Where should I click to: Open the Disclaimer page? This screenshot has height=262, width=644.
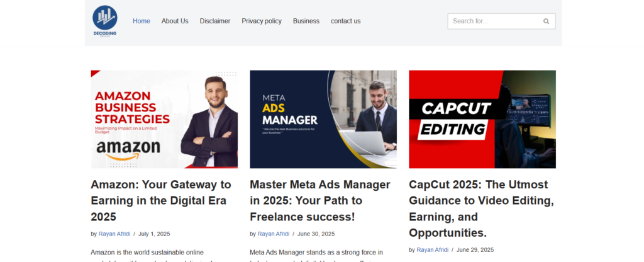coord(215,21)
